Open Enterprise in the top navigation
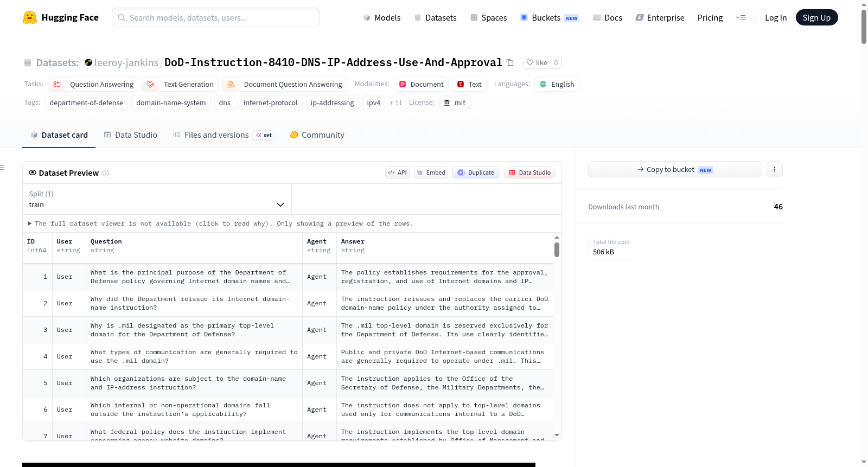Viewport: 868px width, 467px height. click(x=660, y=17)
